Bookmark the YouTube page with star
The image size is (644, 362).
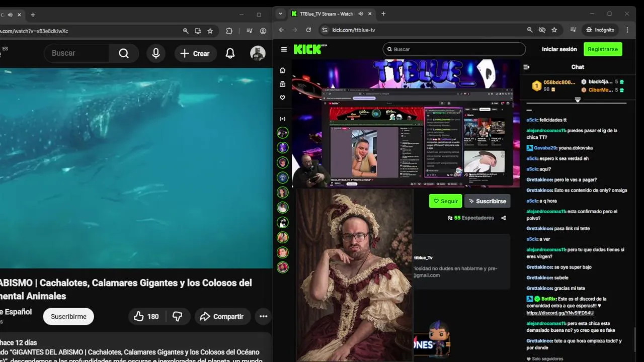(x=210, y=31)
